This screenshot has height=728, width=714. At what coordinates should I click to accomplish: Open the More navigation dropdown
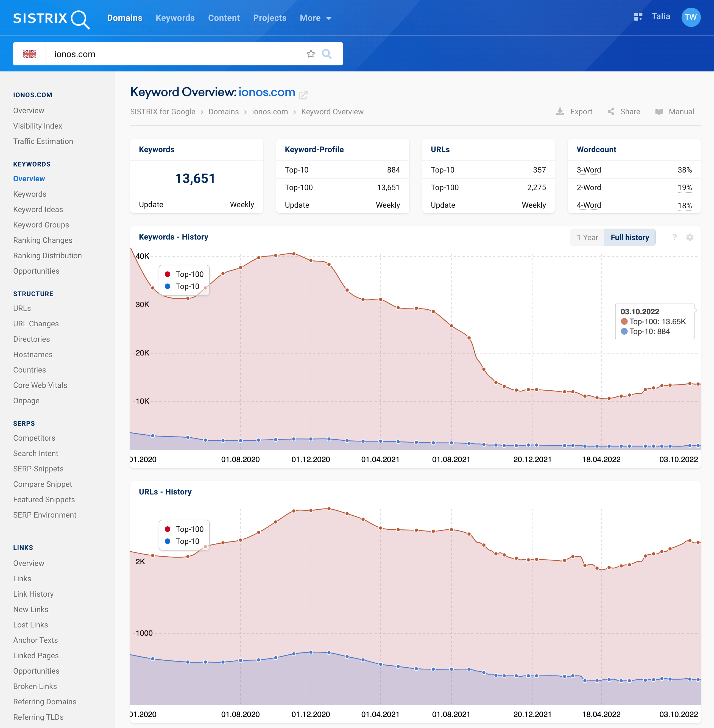pyautogui.click(x=315, y=18)
